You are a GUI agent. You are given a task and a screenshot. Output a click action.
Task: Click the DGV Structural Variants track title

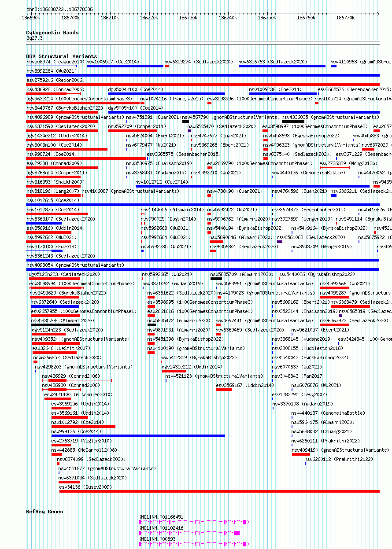pos(61,56)
